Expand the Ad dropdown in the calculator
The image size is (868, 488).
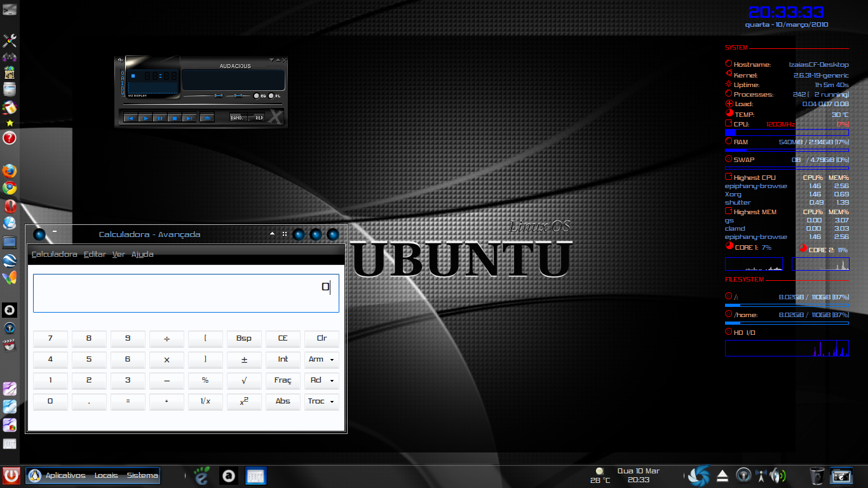coord(322,381)
